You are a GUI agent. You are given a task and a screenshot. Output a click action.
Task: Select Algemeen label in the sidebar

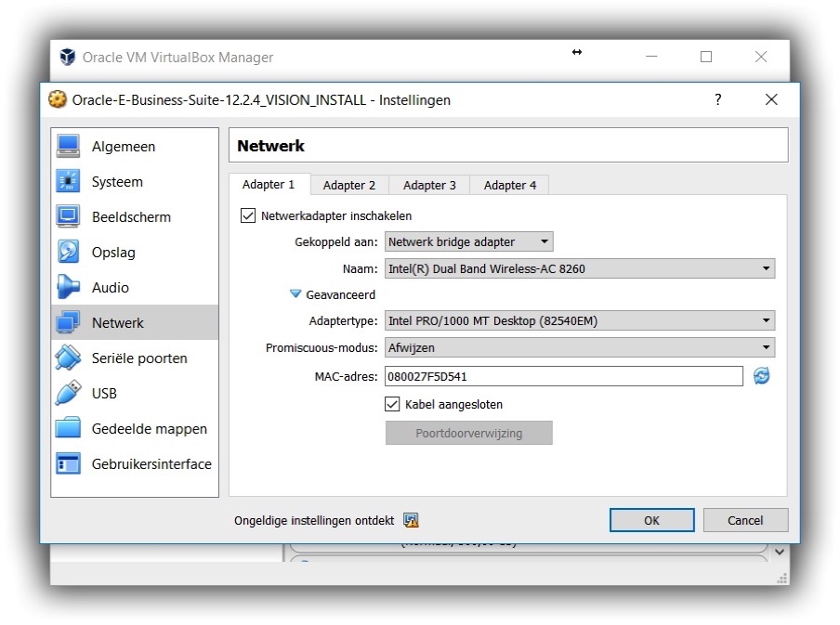tap(124, 147)
